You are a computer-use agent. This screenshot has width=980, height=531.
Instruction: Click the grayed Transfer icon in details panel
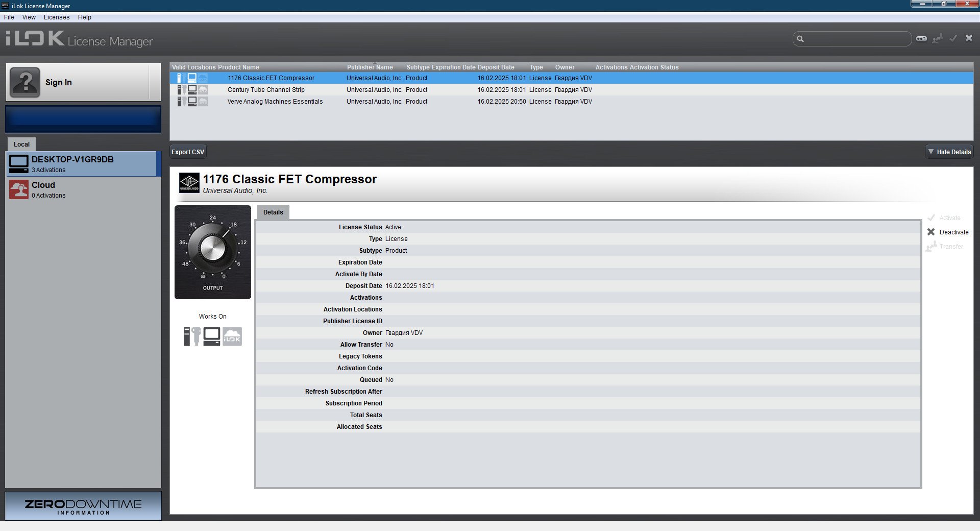click(x=931, y=247)
